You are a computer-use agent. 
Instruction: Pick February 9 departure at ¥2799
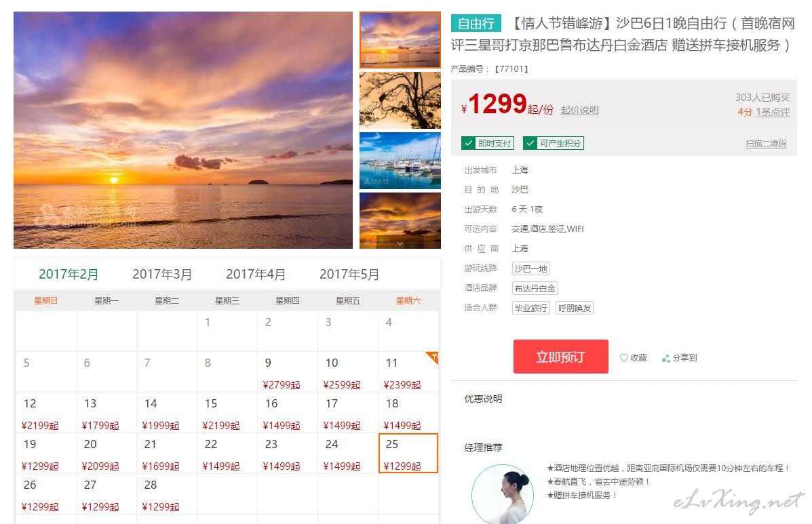(288, 372)
